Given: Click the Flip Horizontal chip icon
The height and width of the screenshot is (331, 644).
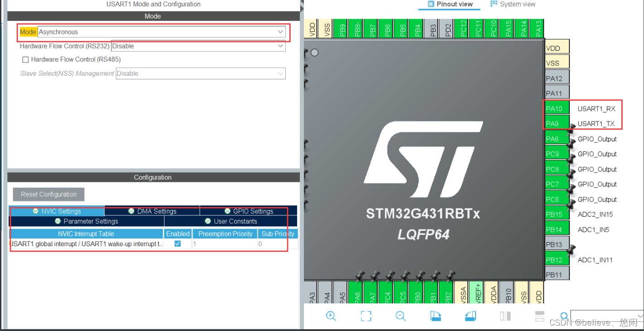Looking at the screenshot, I should pyautogui.click(x=505, y=316).
